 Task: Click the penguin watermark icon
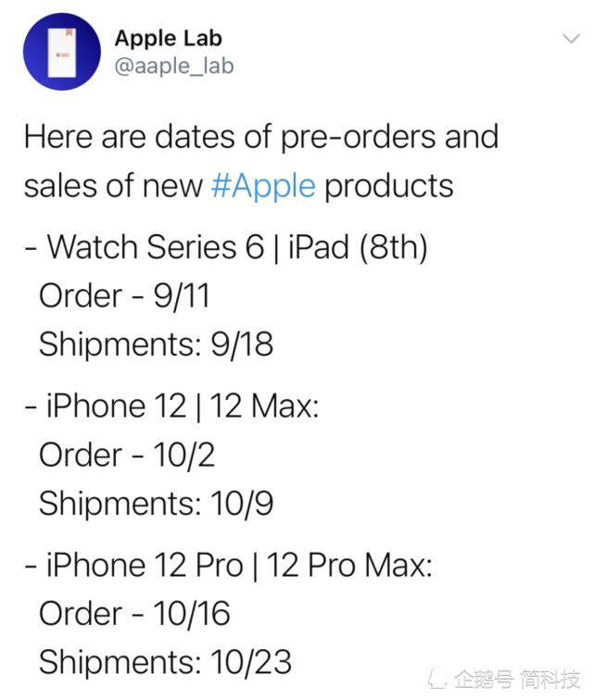click(437, 679)
